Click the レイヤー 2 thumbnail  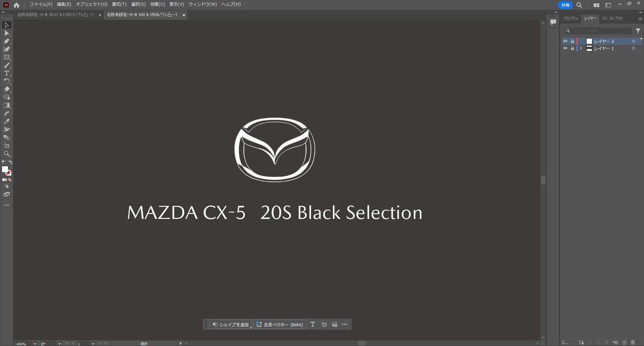click(x=589, y=41)
